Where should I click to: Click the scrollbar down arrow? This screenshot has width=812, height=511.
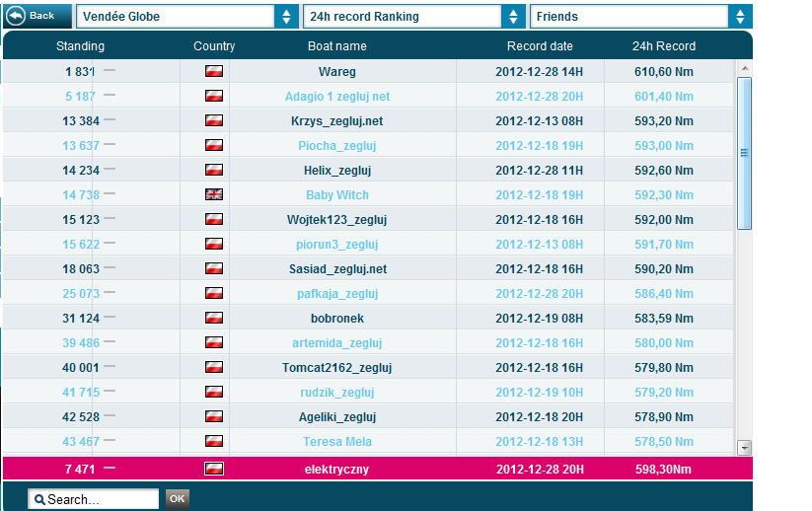coord(745,448)
